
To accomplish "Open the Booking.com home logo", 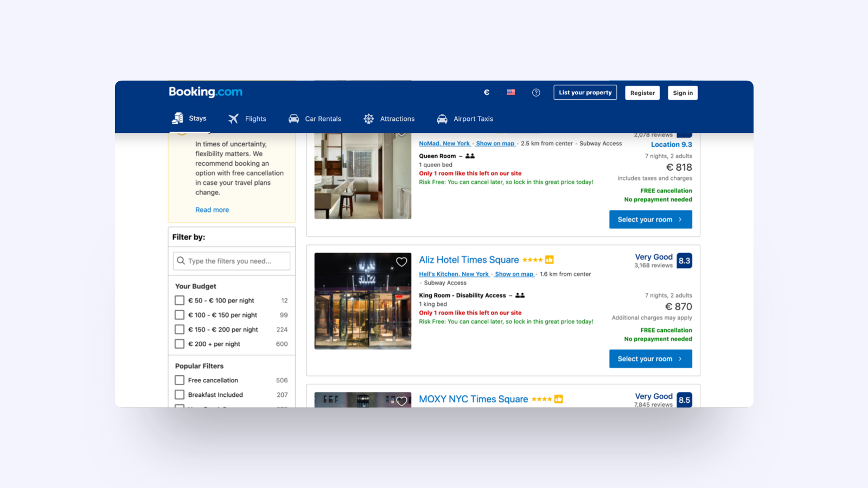I will pos(206,92).
